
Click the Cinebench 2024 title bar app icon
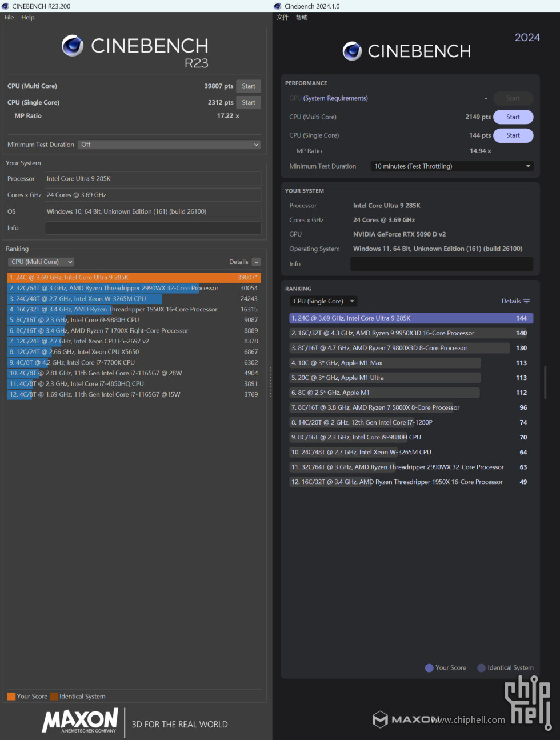tap(278, 6)
